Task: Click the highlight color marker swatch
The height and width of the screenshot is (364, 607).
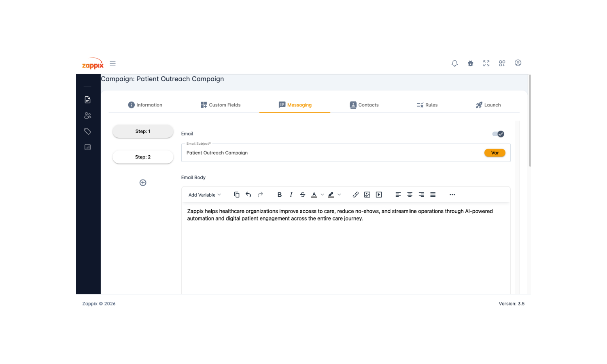Action: click(x=331, y=195)
